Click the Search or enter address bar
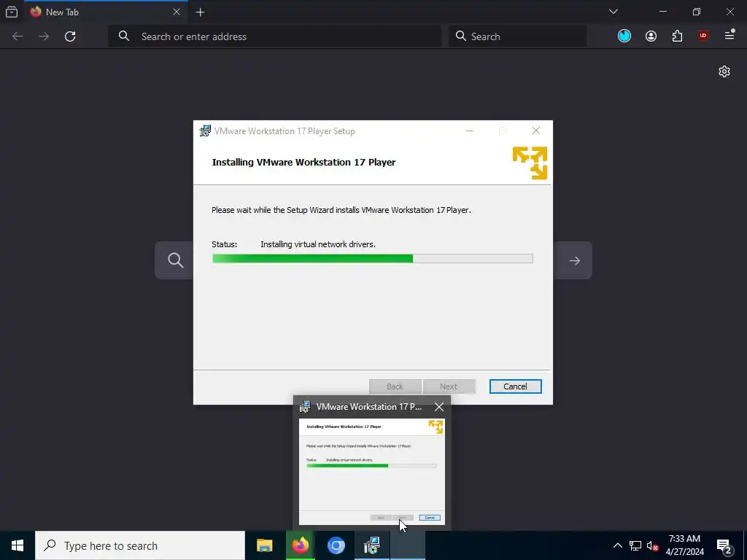Viewport: 747px width, 560px height. pyautogui.click(x=275, y=36)
